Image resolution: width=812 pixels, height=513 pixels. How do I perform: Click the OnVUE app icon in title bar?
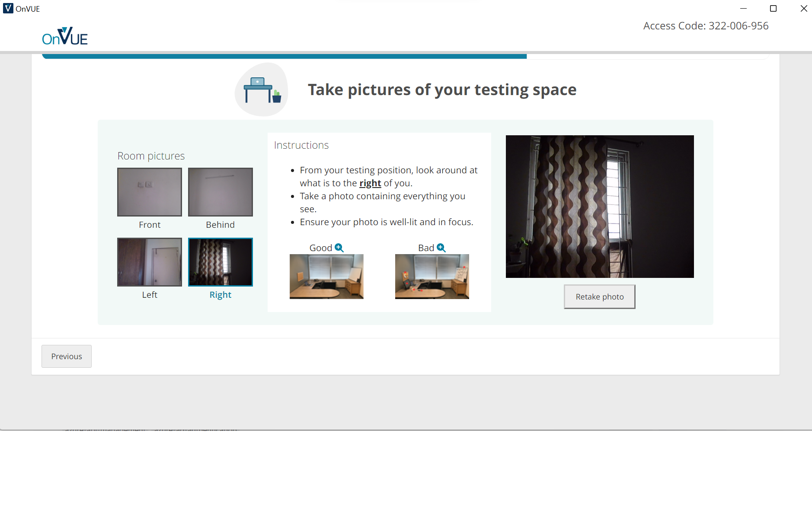[8, 8]
